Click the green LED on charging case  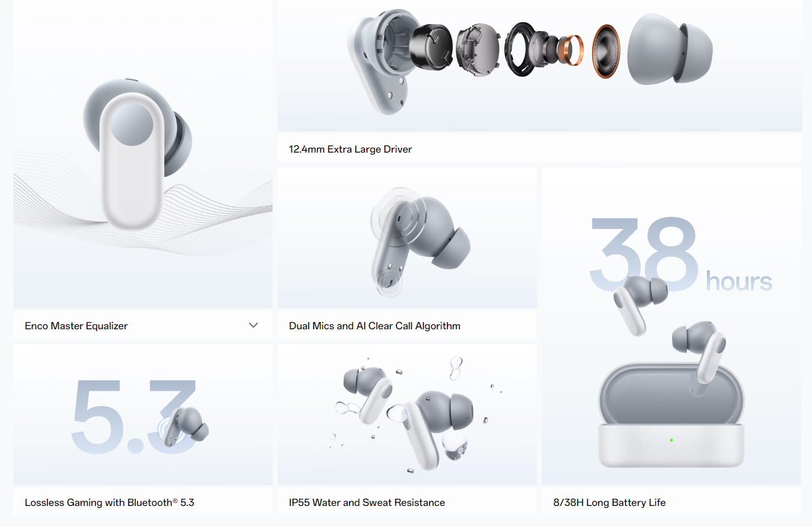tap(671, 440)
